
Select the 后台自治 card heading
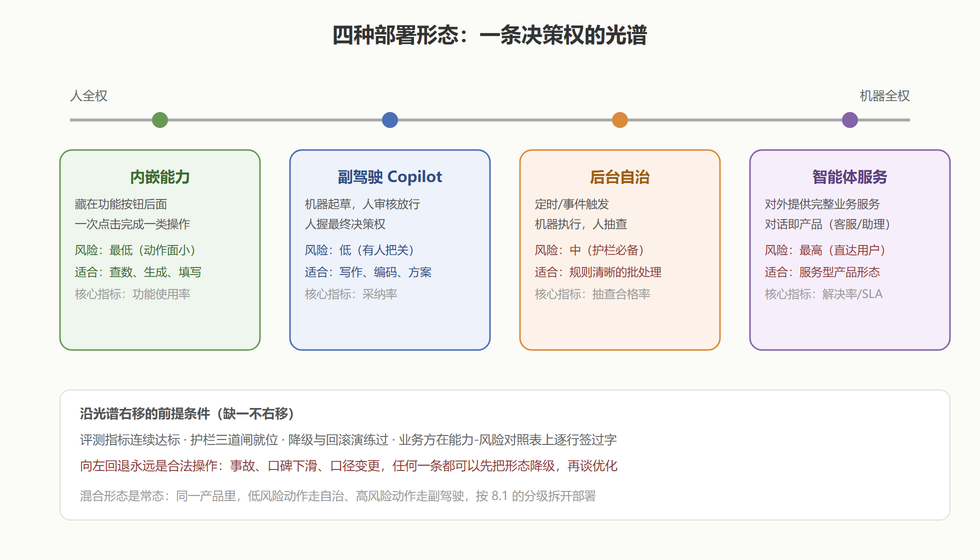pyautogui.click(x=620, y=177)
